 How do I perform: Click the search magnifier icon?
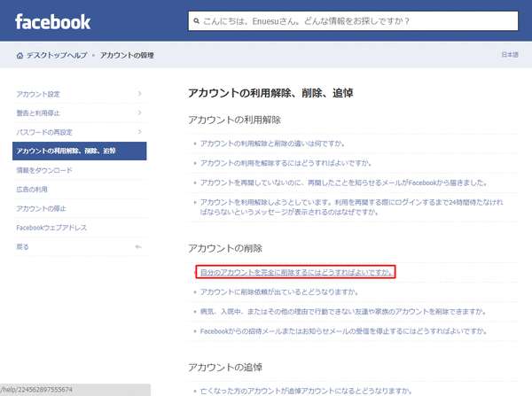point(197,21)
